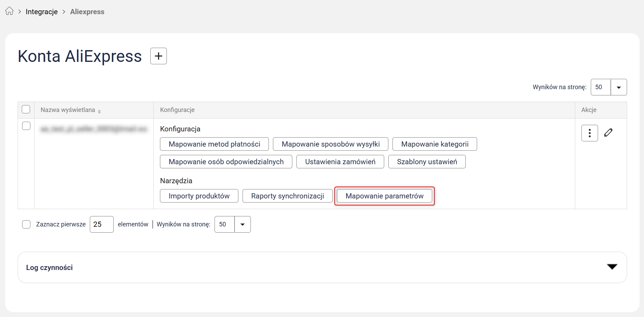Open Aliexpress breadcrumb item
Viewport: 644px width, 317px height.
coord(87,12)
